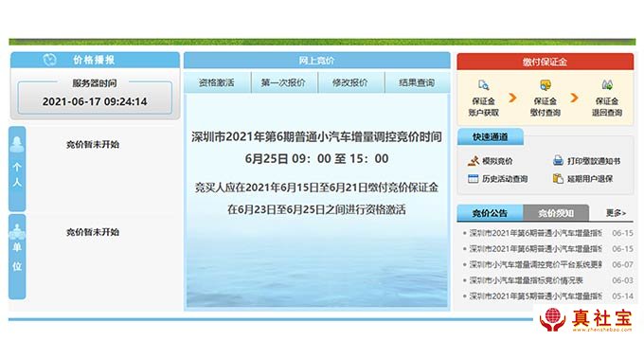Click the 05-14 announcement date

622,296
